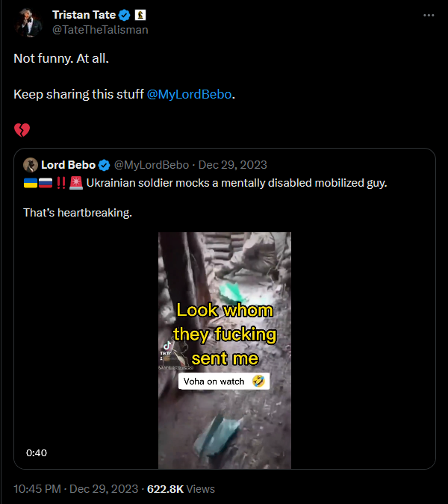This screenshot has width=448, height=504.
Task: Play the quoted trench video
Action: click(225, 350)
